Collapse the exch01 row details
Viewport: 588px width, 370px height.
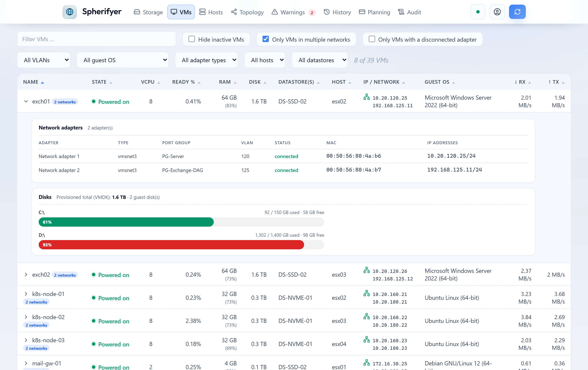[26, 101]
